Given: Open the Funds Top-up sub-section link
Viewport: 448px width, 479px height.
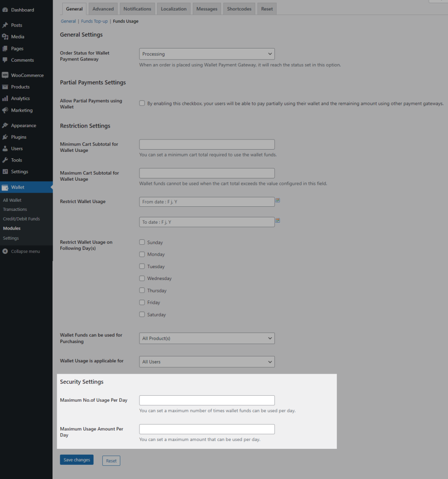Looking at the screenshot, I should [94, 21].
